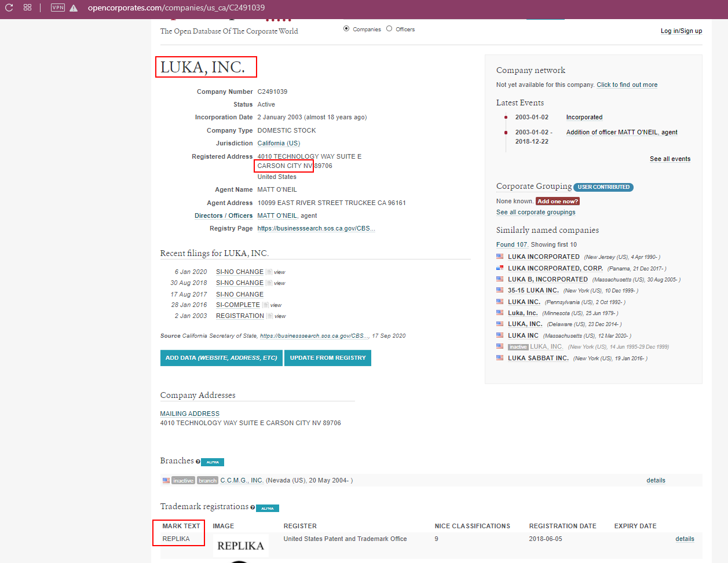Open the Source California Secretary of State URL
This screenshot has width=728, height=563.
[x=314, y=336]
